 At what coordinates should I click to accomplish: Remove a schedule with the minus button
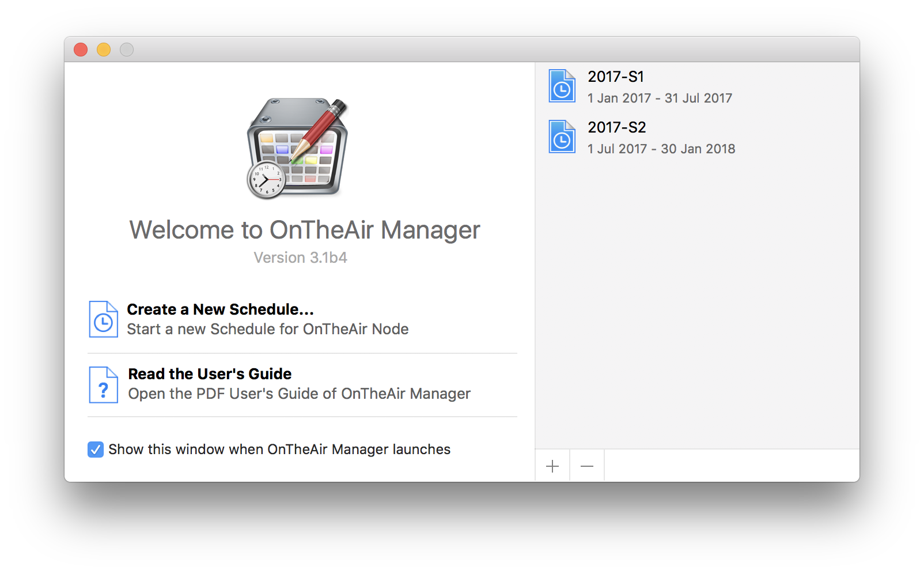pyautogui.click(x=587, y=466)
